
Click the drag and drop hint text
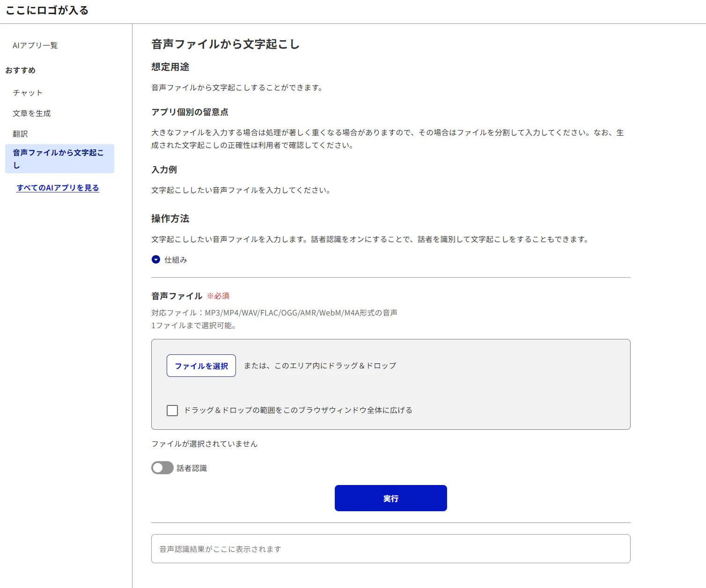click(320, 366)
